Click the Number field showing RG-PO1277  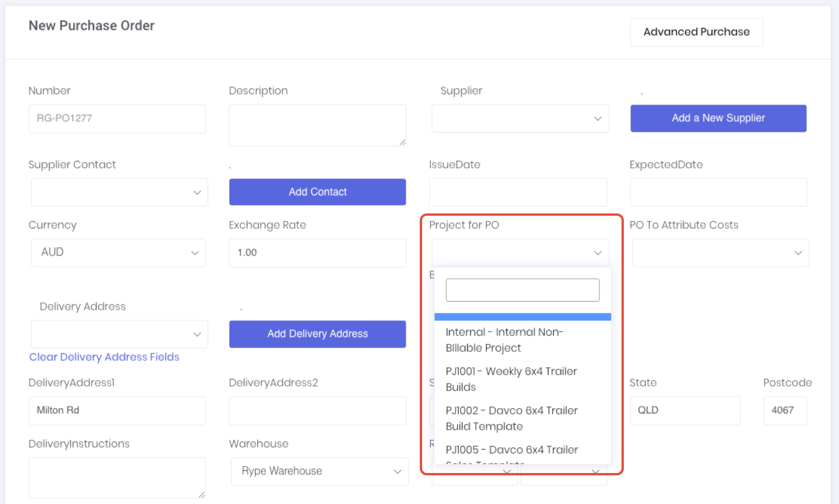tap(117, 119)
